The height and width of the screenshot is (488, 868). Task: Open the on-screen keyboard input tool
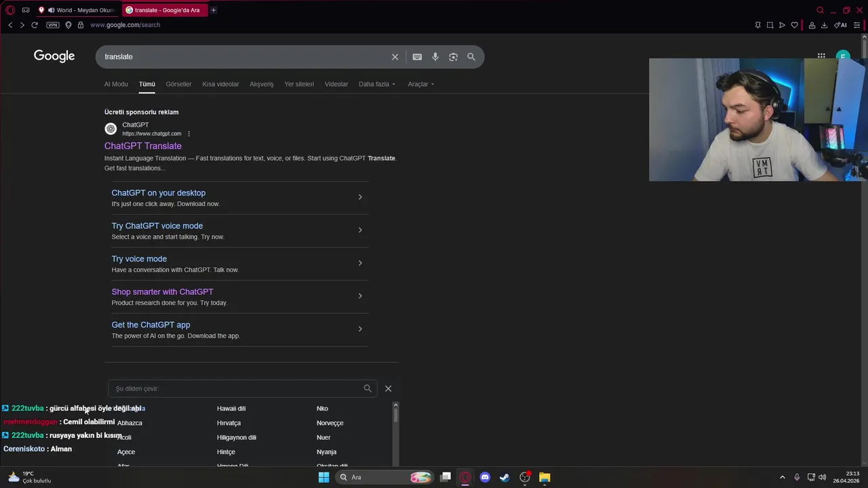(417, 57)
